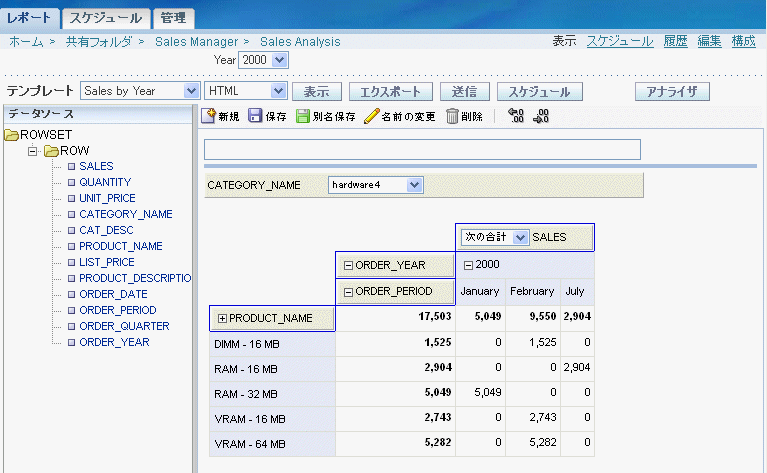Go to ホーム breadcrumb link

[26, 42]
